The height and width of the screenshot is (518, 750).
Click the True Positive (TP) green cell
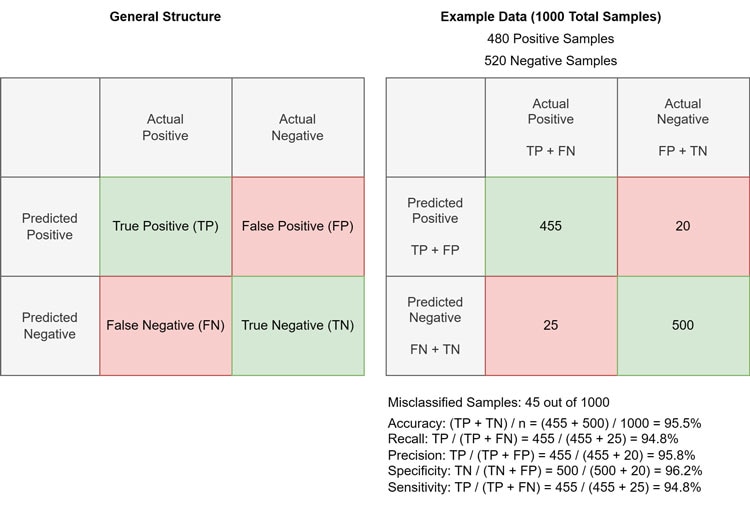(x=166, y=226)
